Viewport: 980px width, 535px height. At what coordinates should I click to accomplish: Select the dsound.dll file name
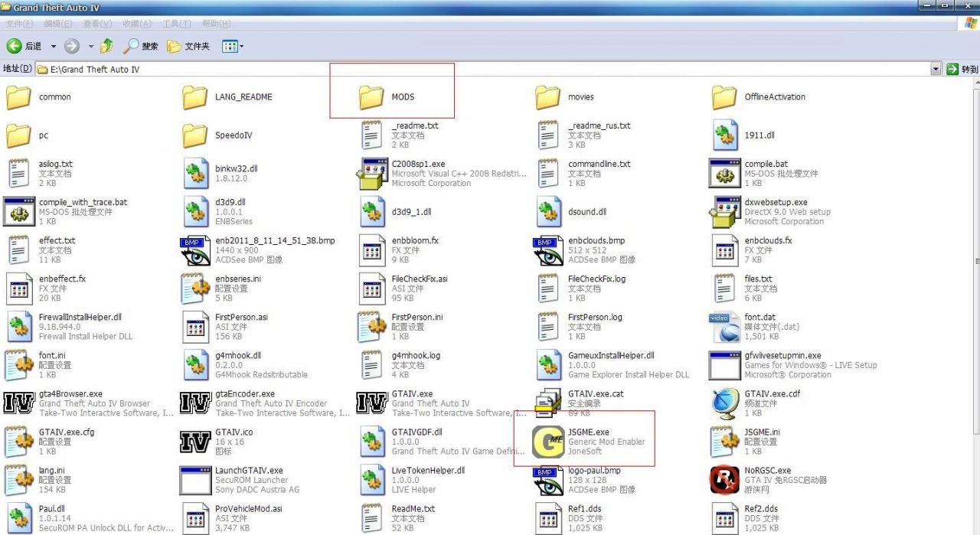pyautogui.click(x=587, y=212)
